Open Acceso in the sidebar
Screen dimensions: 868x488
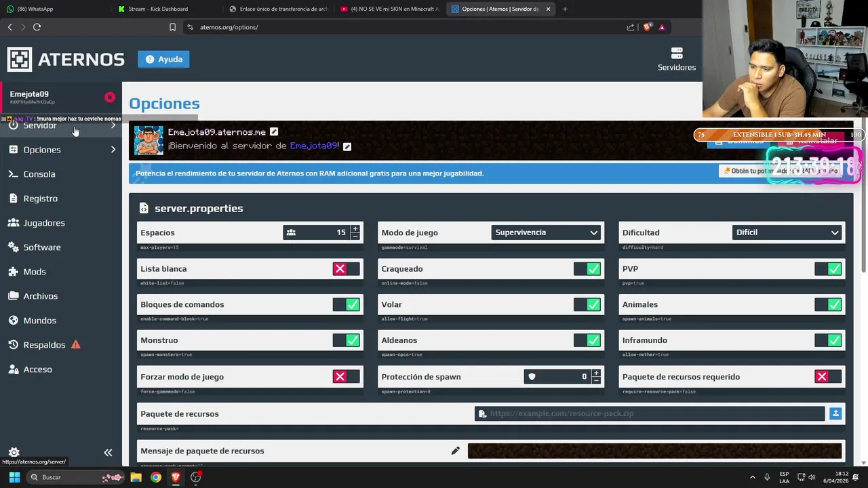(x=37, y=369)
